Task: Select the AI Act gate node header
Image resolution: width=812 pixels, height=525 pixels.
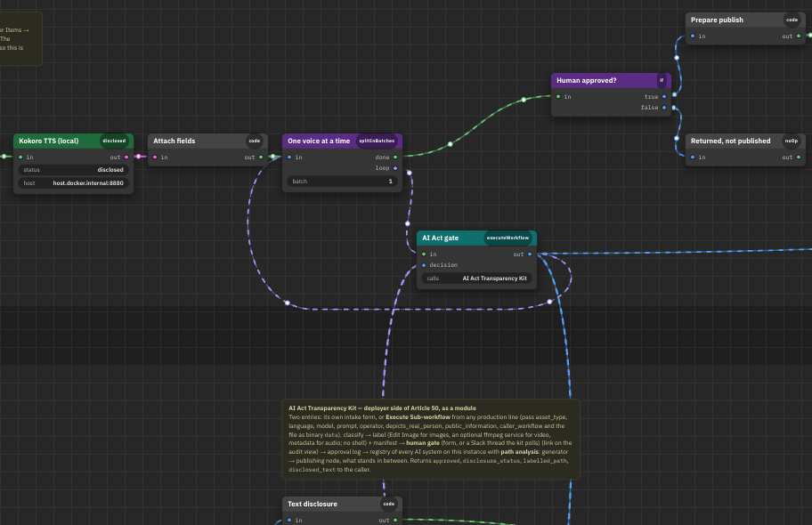Action: 476,238
